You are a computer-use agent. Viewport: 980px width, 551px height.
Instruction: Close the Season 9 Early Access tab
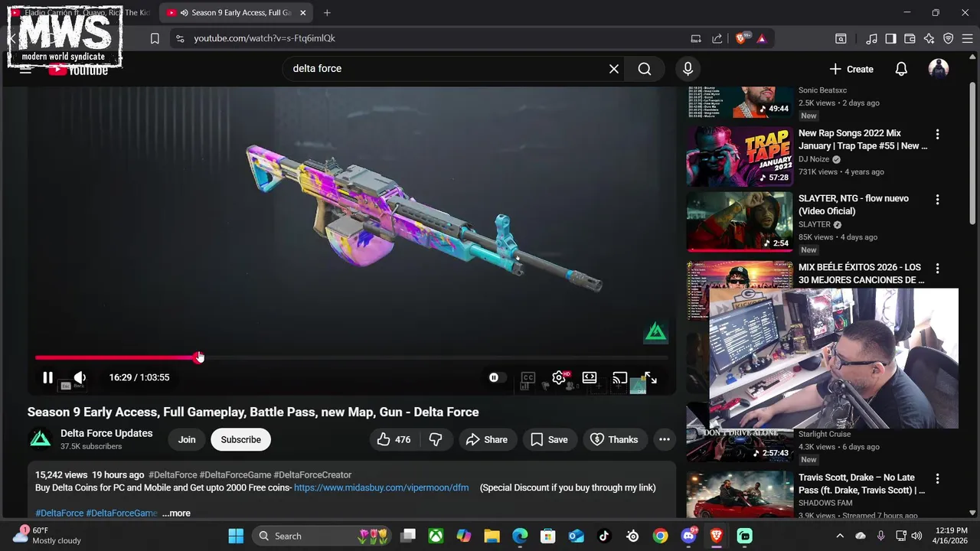pos(303,13)
